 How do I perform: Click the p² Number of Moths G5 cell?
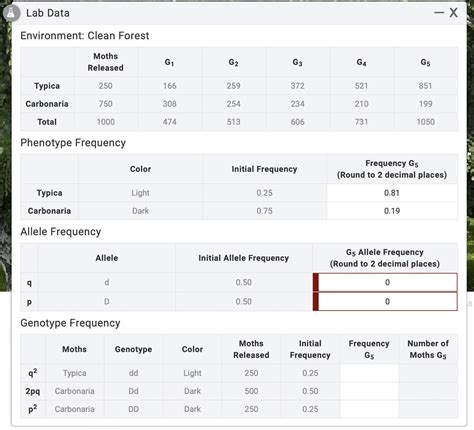428,409
